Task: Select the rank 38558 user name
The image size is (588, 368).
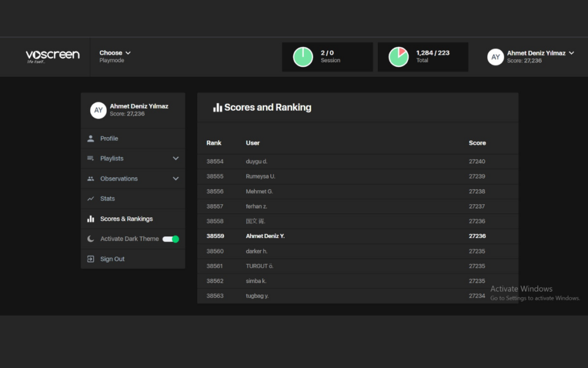Action: (256, 221)
